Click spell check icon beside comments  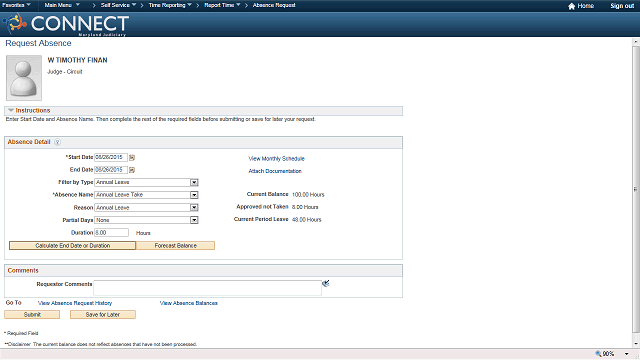(325, 283)
